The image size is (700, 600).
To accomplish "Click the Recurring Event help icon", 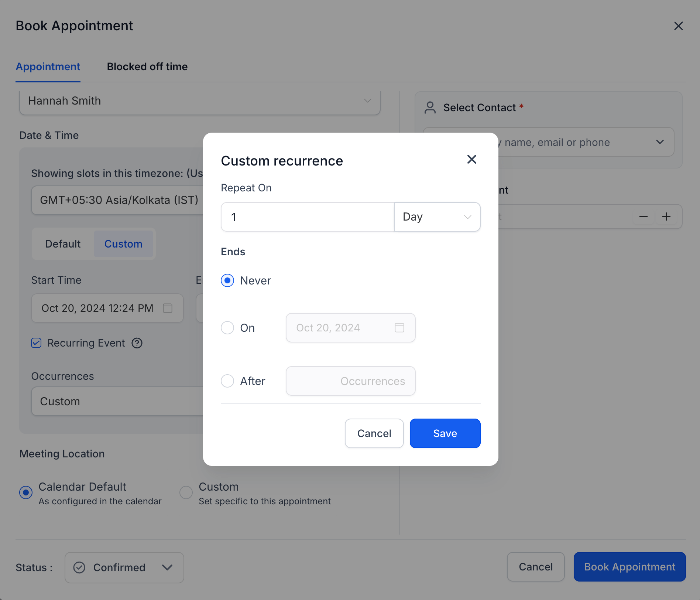I will [137, 343].
